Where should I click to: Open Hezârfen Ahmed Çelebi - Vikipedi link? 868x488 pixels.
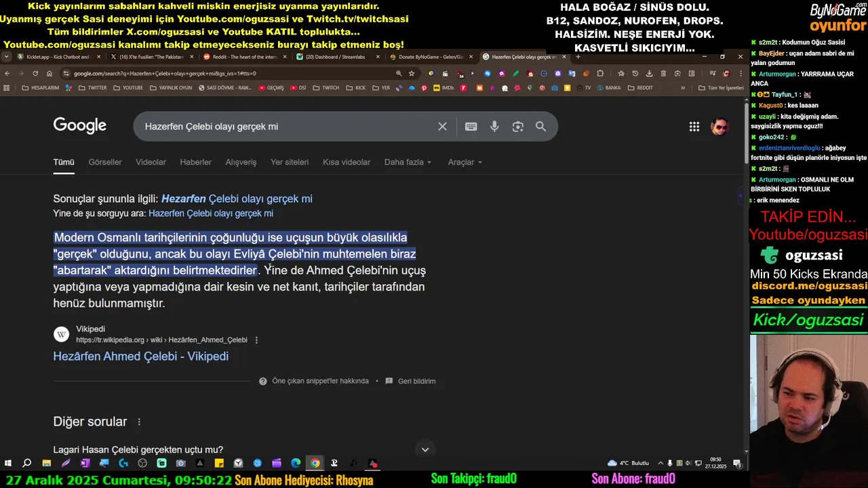[x=141, y=357]
